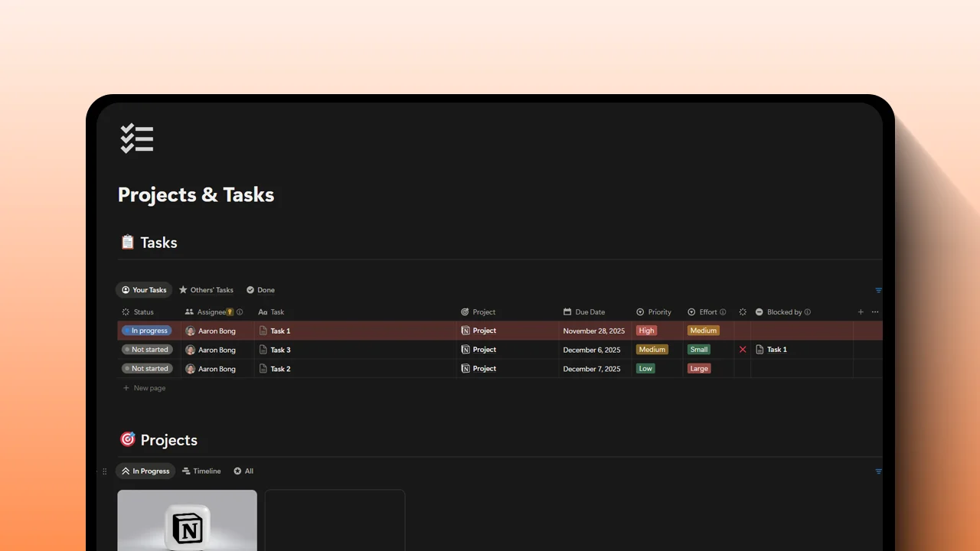Image resolution: width=980 pixels, height=551 pixels.
Task: Click the Notion icon in Task 2's Project cell
Action: pos(465,369)
